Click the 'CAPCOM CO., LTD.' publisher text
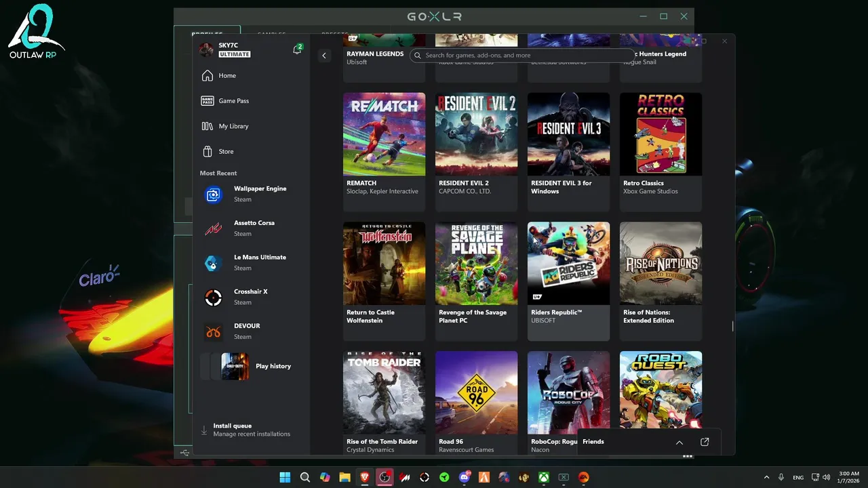The image size is (868, 488). [465, 192]
